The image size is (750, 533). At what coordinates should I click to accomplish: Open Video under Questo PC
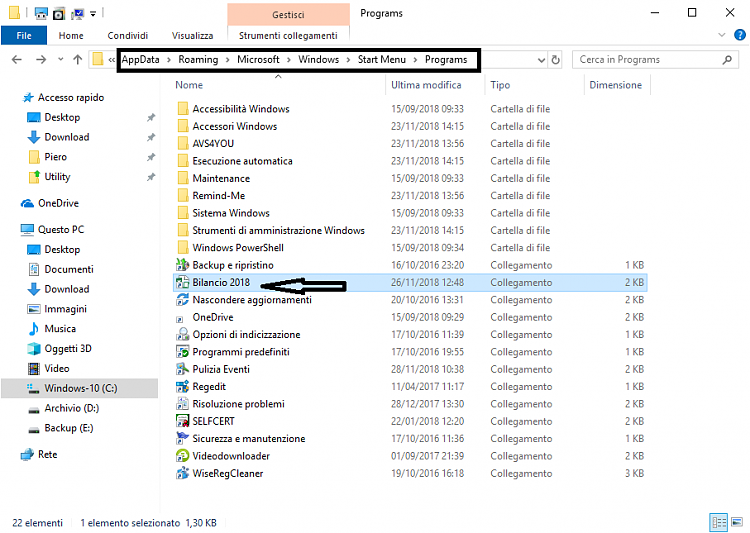(x=56, y=368)
